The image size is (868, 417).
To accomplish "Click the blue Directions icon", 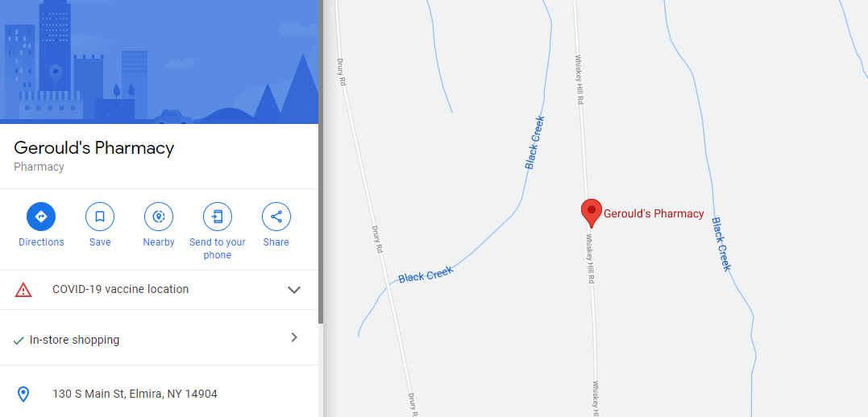I will click(x=41, y=217).
